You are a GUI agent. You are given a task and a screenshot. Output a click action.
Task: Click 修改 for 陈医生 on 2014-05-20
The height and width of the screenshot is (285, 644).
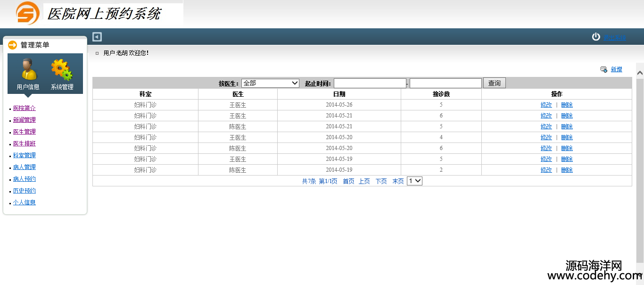click(x=546, y=148)
